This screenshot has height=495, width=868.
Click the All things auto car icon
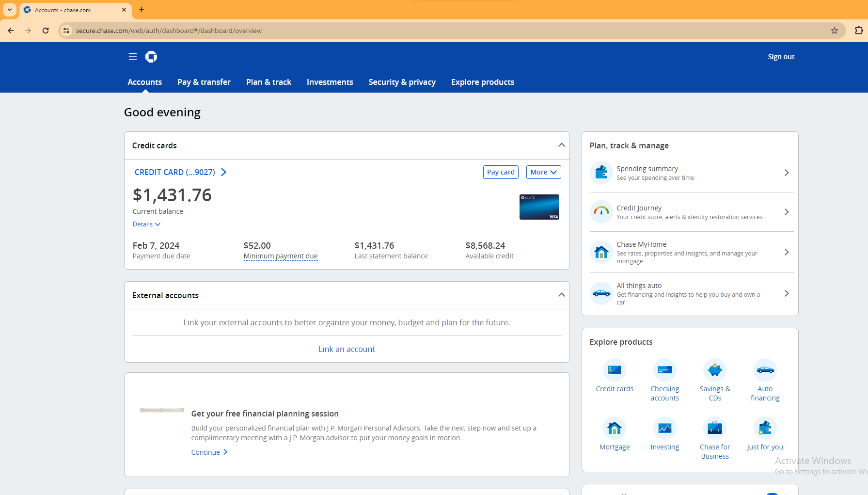click(601, 293)
